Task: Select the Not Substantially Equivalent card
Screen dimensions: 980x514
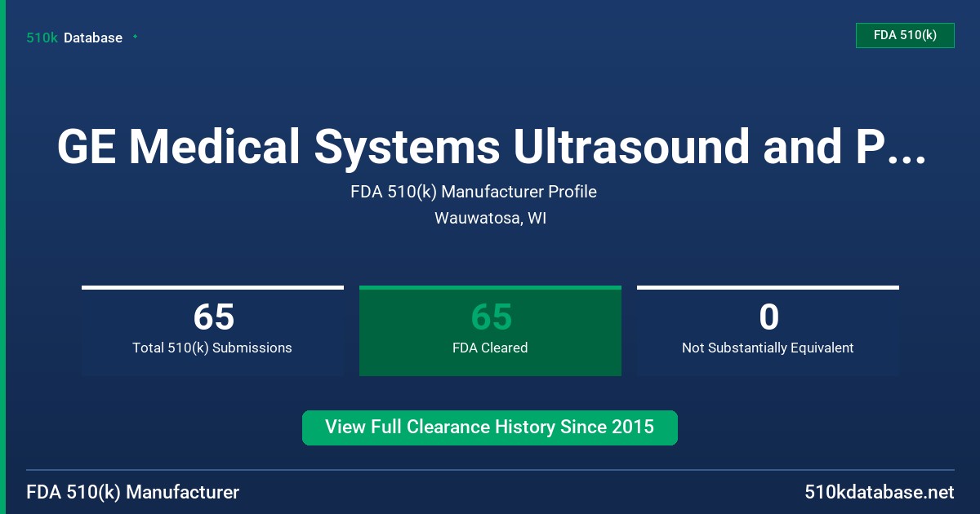Action: coord(768,330)
